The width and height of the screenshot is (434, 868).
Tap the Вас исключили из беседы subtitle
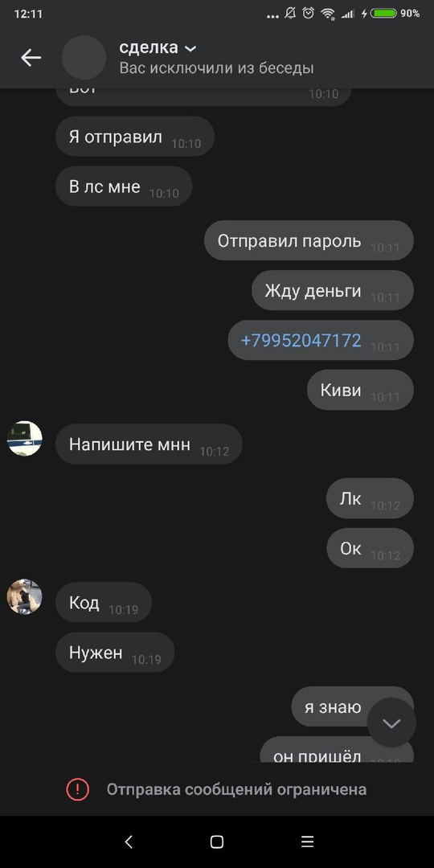click(x=216, y=68)
